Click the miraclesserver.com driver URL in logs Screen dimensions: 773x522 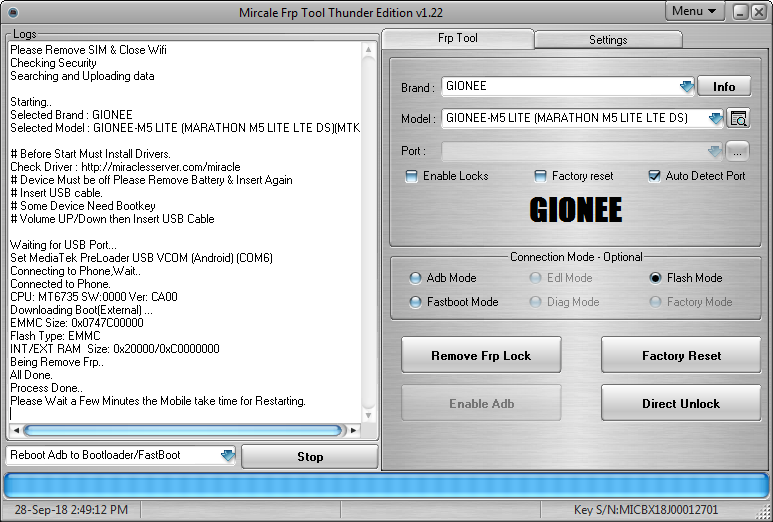coord(161,167)
